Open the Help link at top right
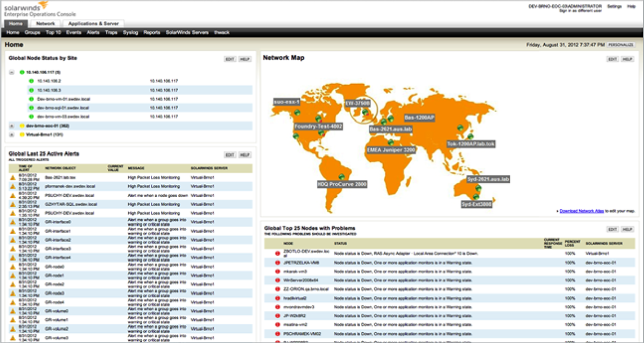Viewport: 644px width, 343px height. (x=631, y=6)
